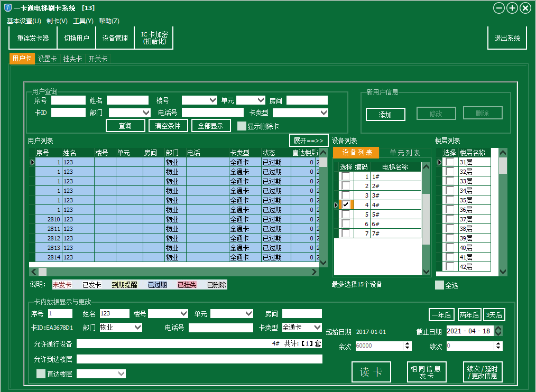The image size is (536, 392).
Task: Select the 31层 floor checkbox
Action: point(450,162)
